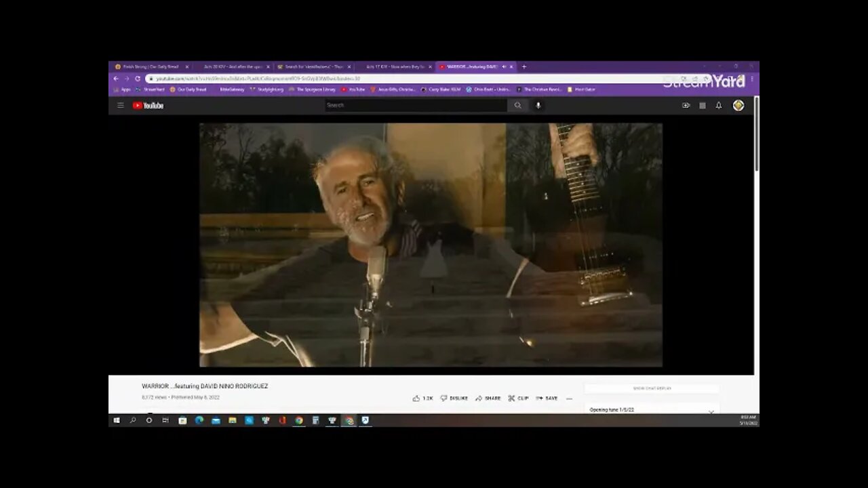
Task: Open Google Chrome from the taskbar
Action: pyautogui.click(x=299, y=420)
